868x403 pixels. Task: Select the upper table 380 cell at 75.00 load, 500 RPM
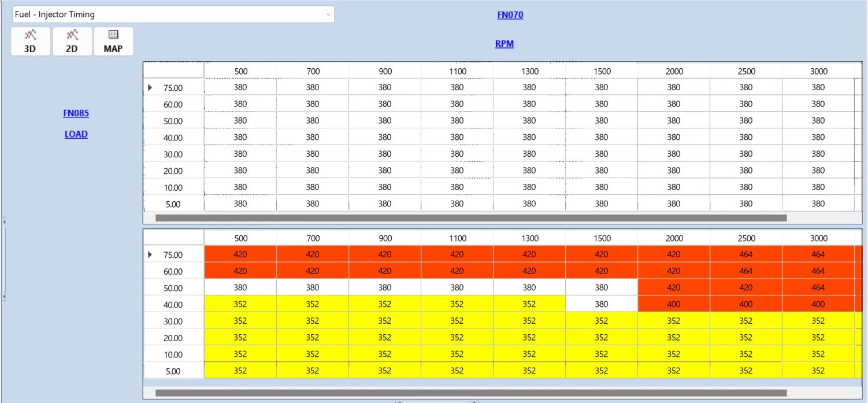coord(240,88)
